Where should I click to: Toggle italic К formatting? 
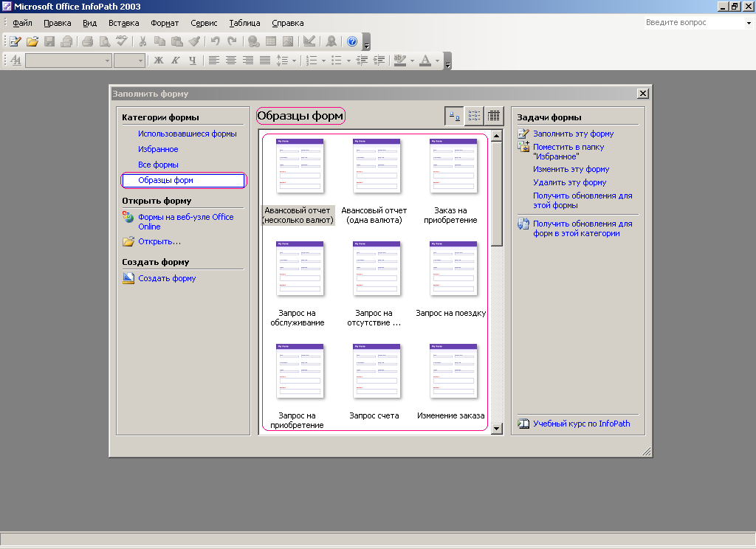click(x=176, y=61)
